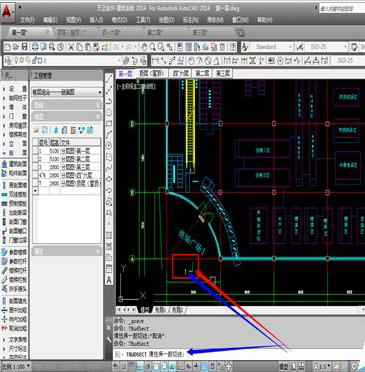Click the 模型 button in status bar
Image resolution: width=365 pixels, height=372 pixels.
coord(284,366)
